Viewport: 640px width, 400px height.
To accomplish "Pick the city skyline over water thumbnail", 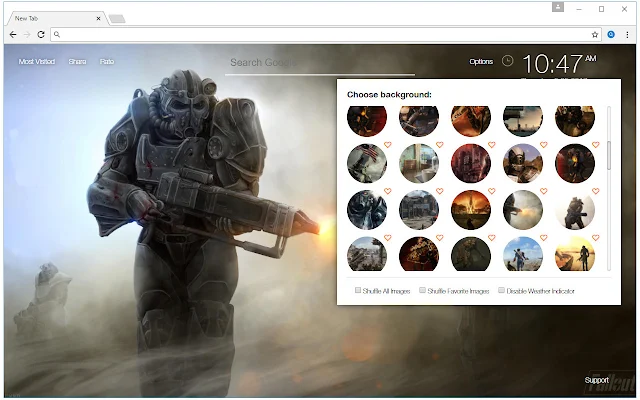I will 523,121.
